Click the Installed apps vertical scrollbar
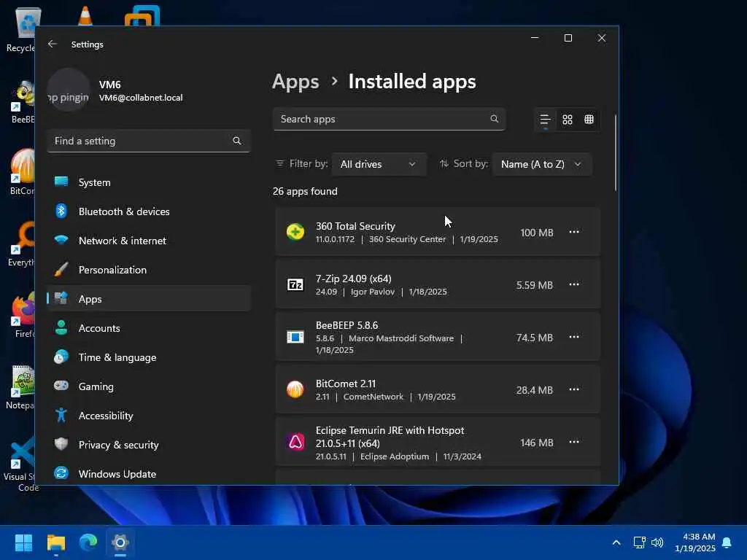The width and height of the screenshot is (747, 560). coord(616,152)
